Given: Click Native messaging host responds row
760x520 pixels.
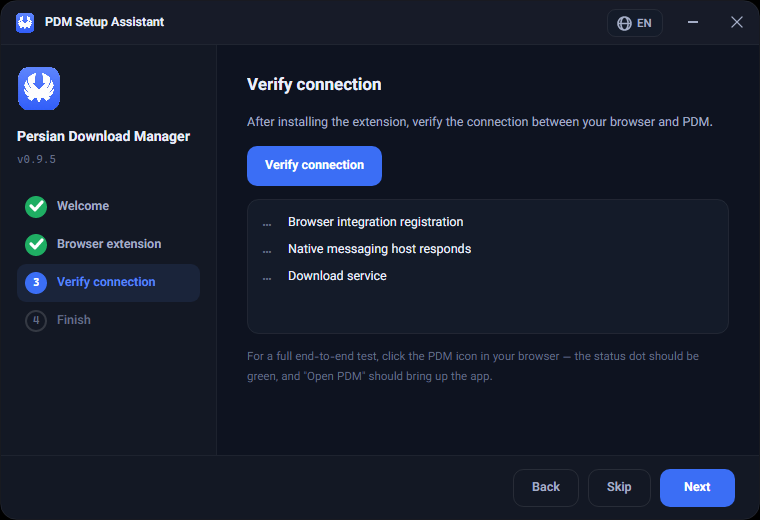Looking at the screenshot, I should pyautogui.click(x=487, y=249).
